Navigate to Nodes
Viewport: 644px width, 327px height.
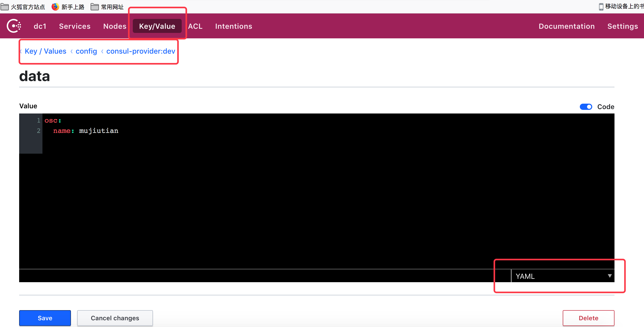pos(115,26)
